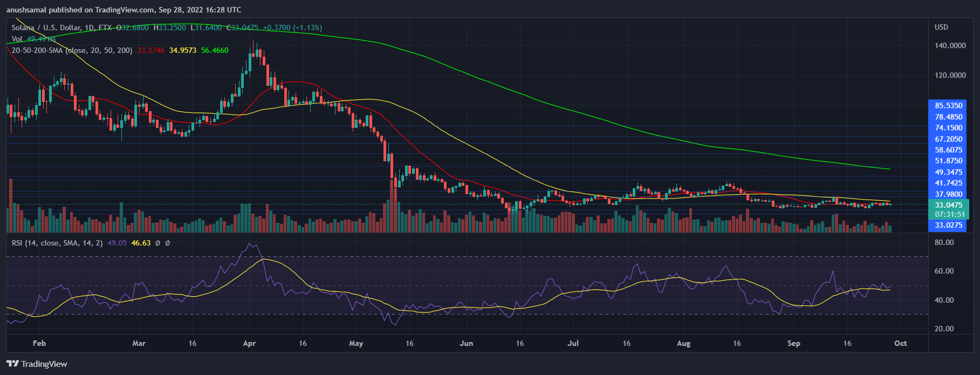The width and height of the screenshot is (980, 375).
Task: Click the Apr label on the time axis
Action: (x=249, y=343)
